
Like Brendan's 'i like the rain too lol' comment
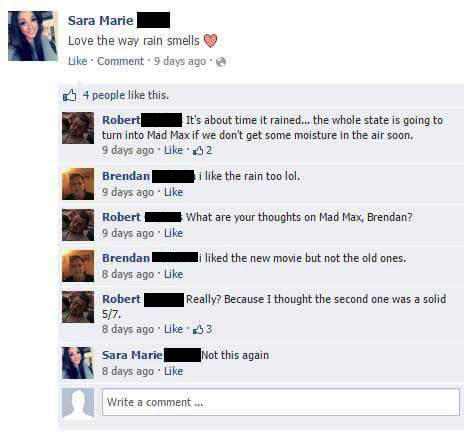(x=173, y=192)
